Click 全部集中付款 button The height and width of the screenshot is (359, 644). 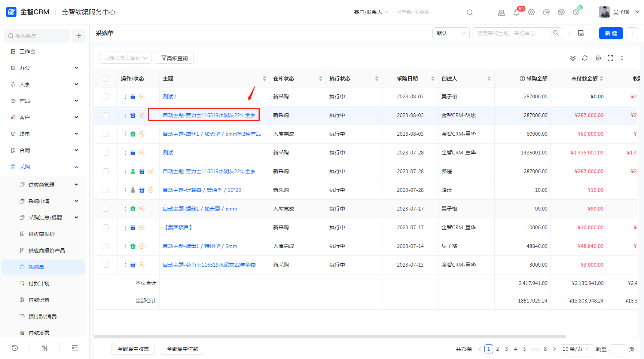(x=183, y=349)
